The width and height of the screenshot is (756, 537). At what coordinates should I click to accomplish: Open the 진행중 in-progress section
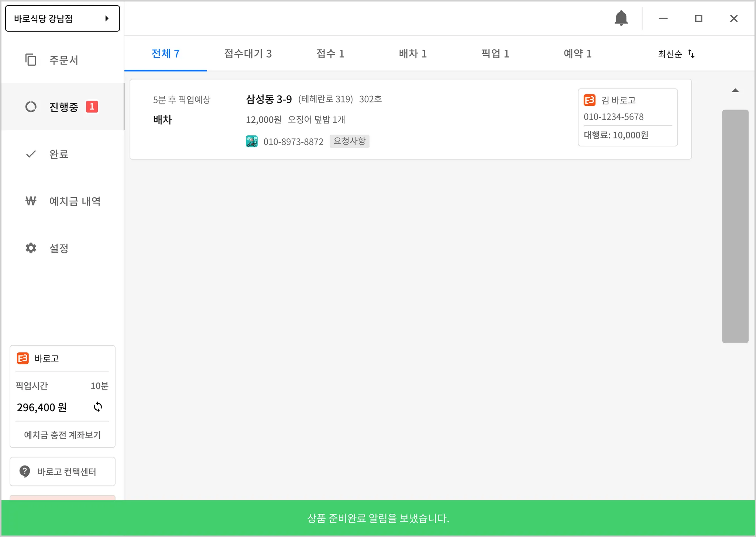coord(63,107)
